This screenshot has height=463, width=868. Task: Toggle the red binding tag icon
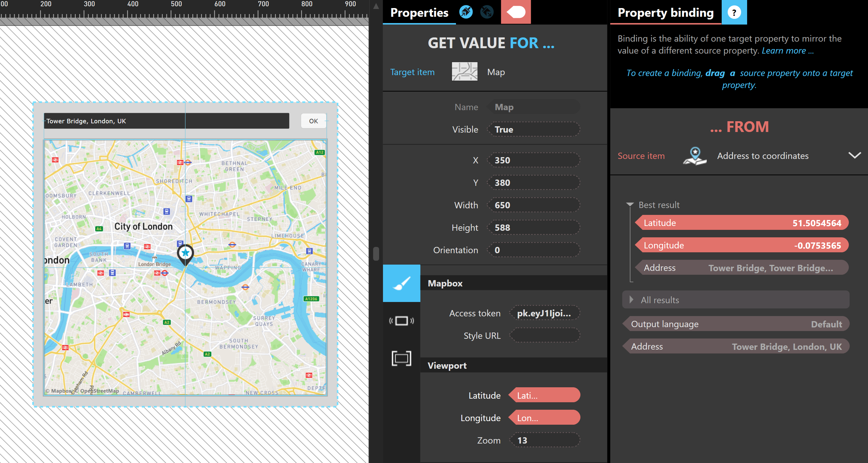516,12
